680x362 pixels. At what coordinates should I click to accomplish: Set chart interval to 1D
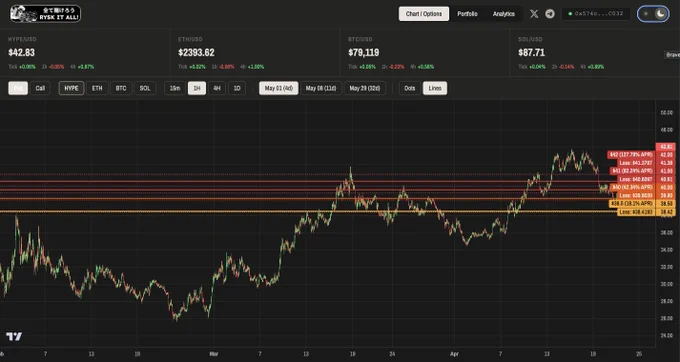237,88
